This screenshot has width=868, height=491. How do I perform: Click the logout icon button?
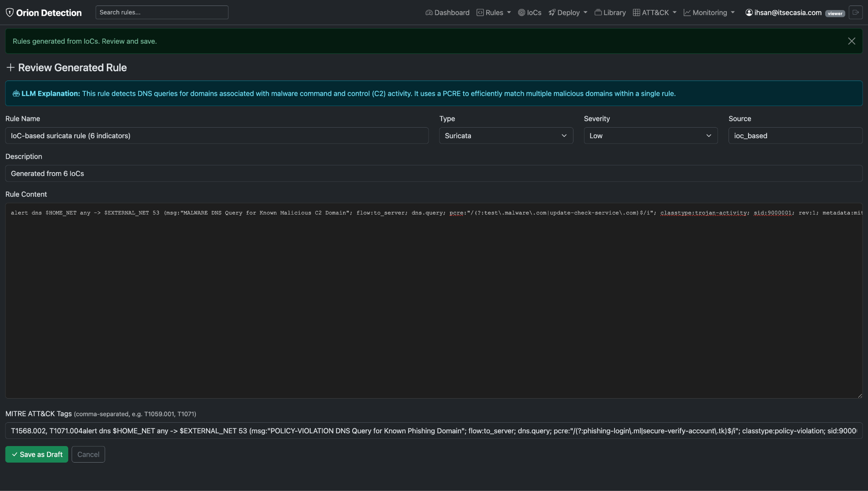(856, 12)
